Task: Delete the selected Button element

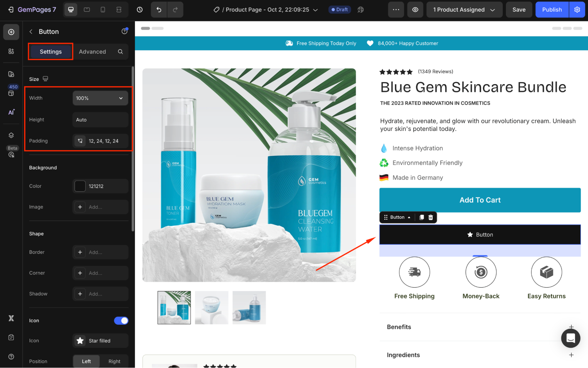Action: 431,217
